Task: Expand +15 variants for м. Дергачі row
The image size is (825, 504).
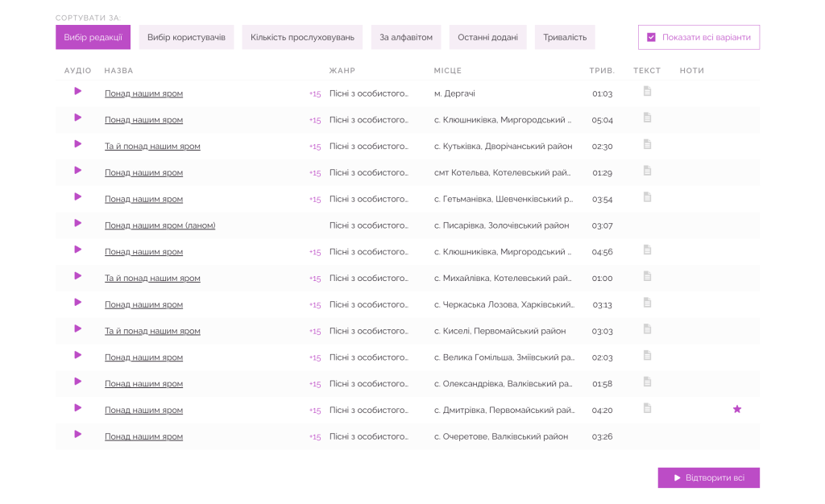Action: pyautogui.click(x=314, y=94)
